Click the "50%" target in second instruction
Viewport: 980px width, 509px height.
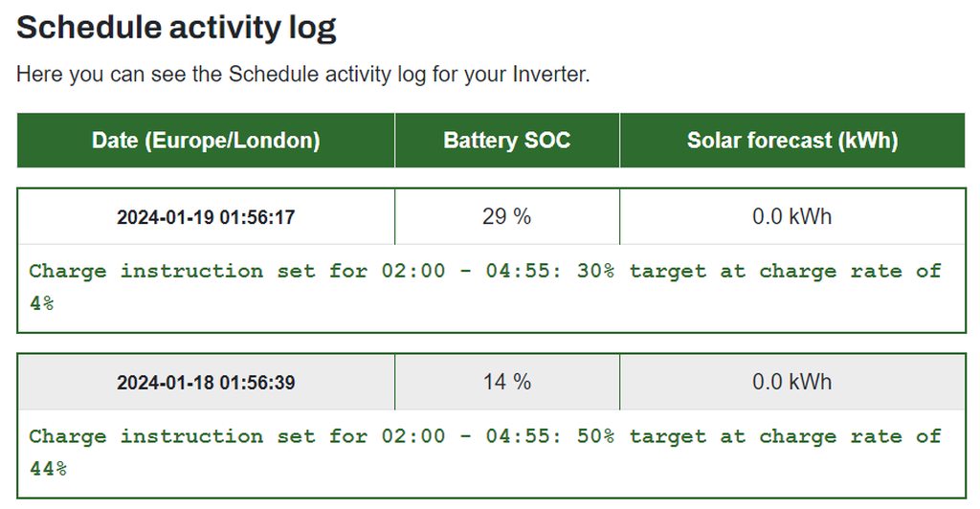pyautogui.click(x=595, y=436)
